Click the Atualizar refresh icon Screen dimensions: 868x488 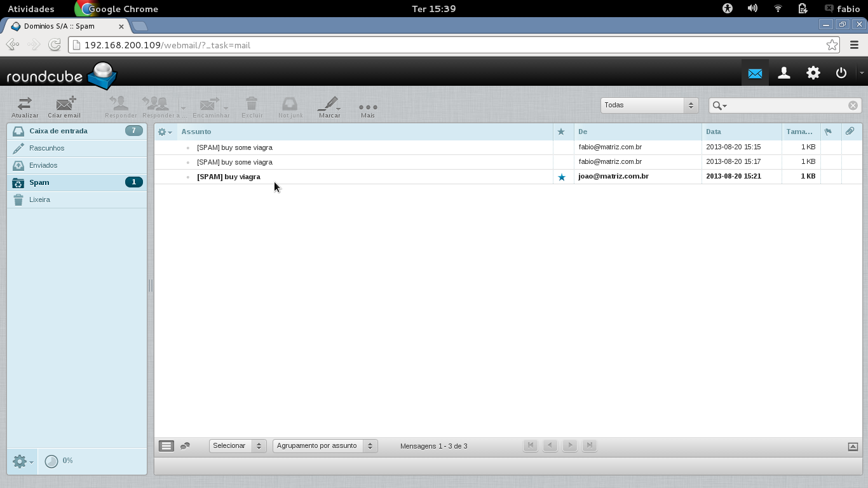[25, 105]
